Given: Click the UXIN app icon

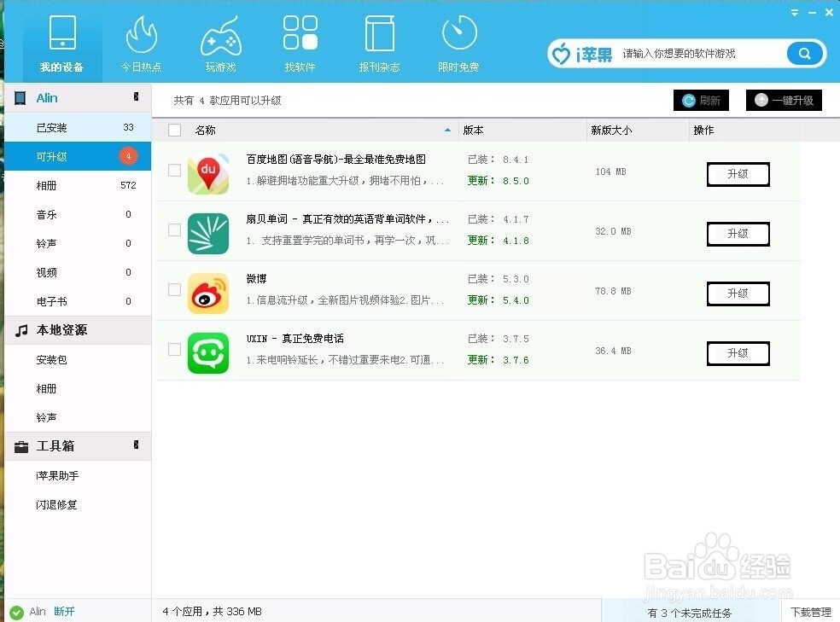Looking at the screenshot, I should pos(208,353).
